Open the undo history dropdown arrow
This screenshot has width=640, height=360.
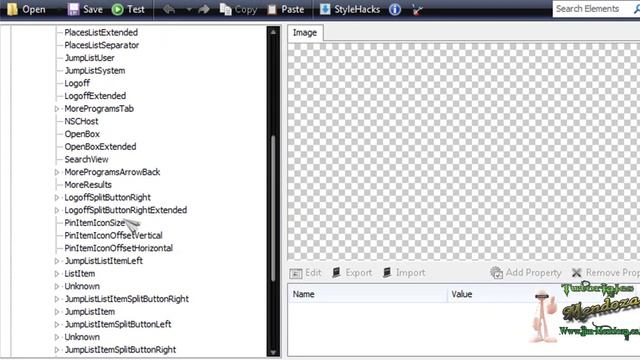click(x=189, y=10)
